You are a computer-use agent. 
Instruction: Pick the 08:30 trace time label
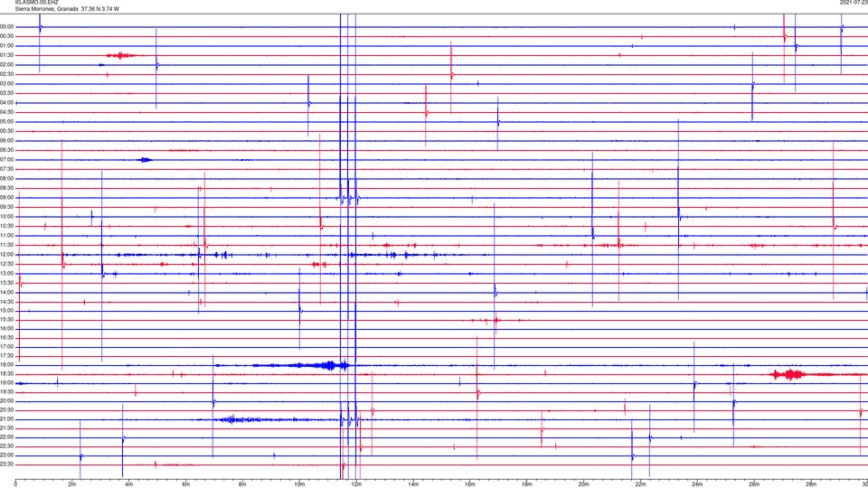click(7, 188)
